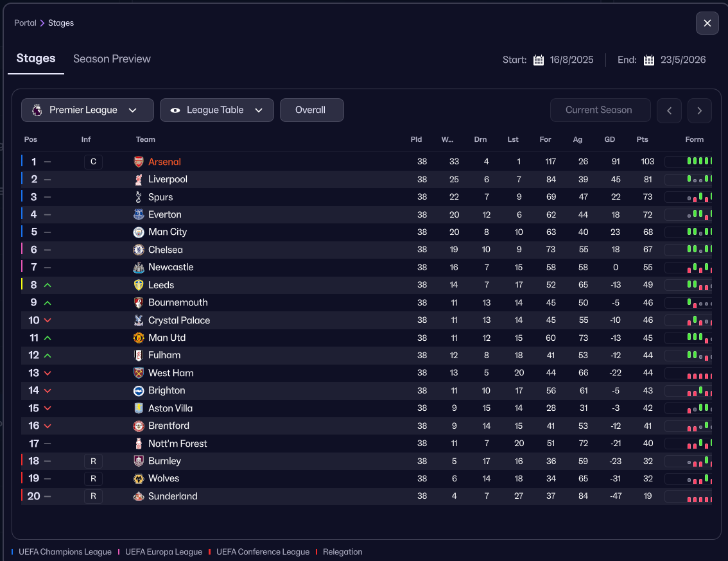Select the Stages tab
728x561 pixels.
[x=36, y=58]
